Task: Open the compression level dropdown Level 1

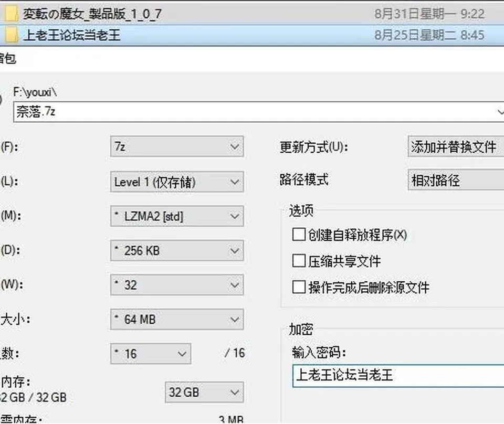Action: (177, 182)
